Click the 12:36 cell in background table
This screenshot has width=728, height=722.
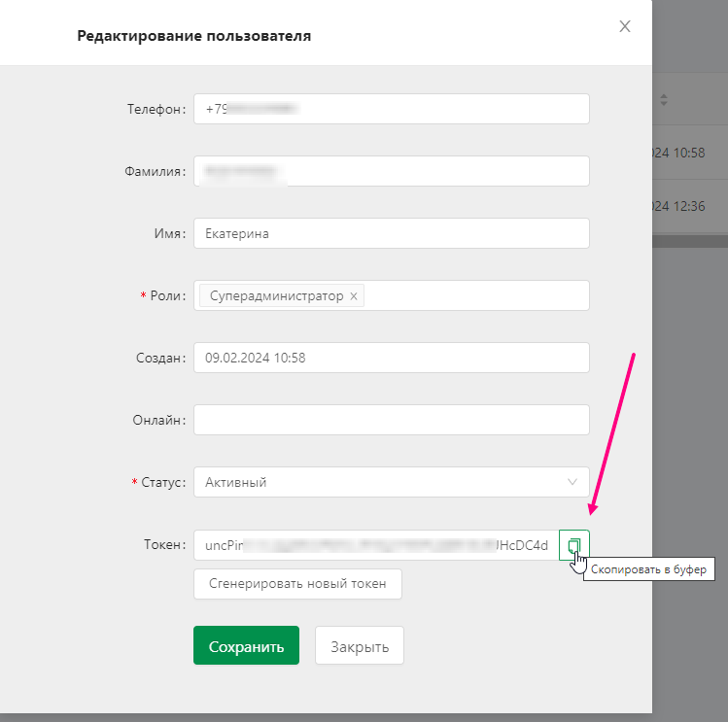679,206
